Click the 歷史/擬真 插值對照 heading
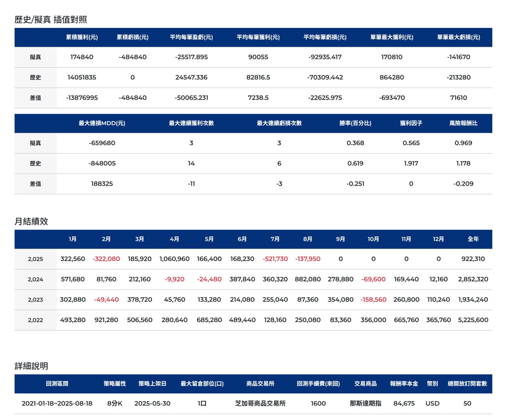 (51, 19)
